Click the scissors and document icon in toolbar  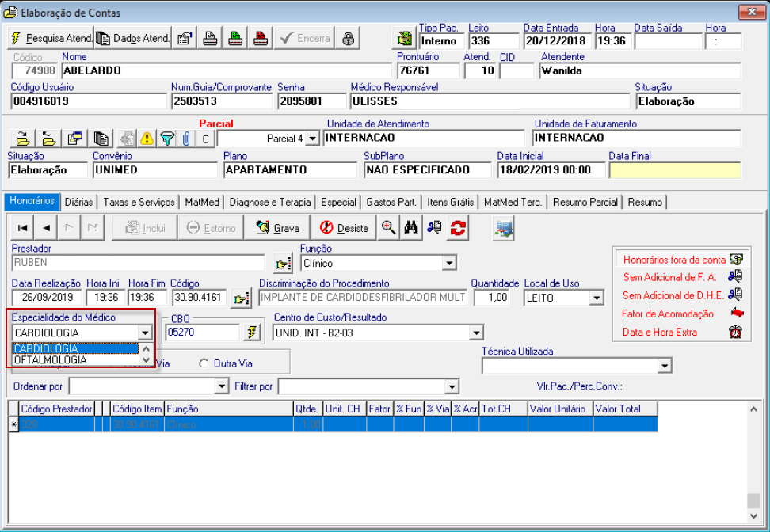click(x=434, y=228)
